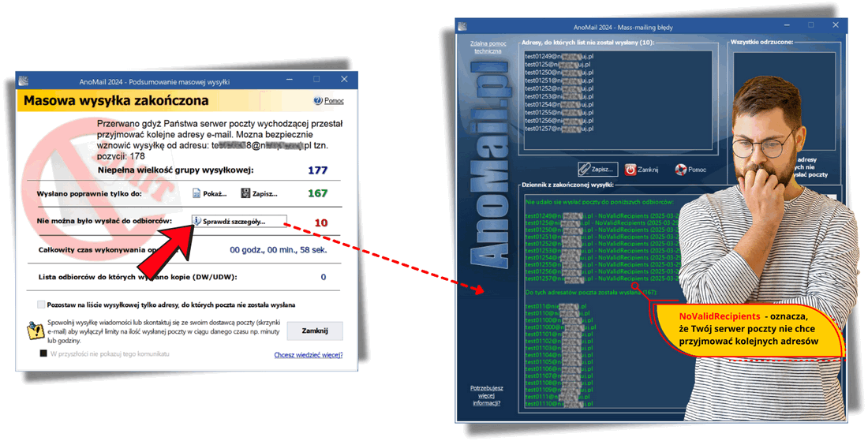Click 'Masowa wysyłka zakończona' heading
Screen dimensions: 868x441
(x=116, y=101)
